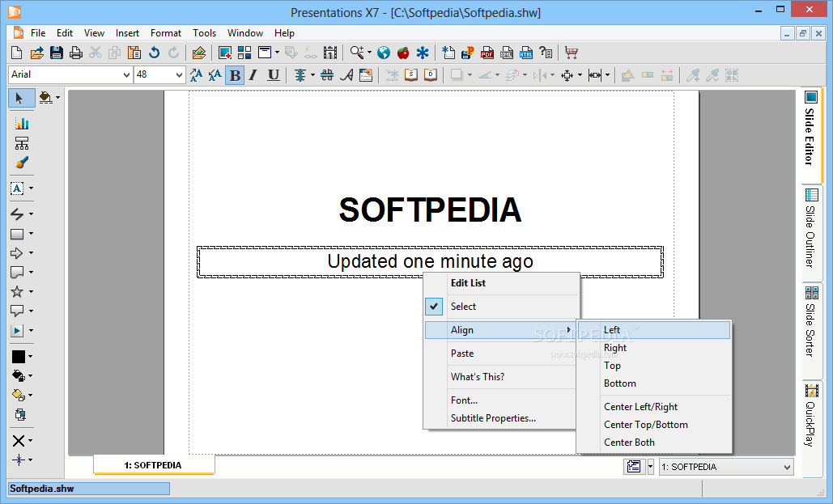The height and width of the screenshot is (504, 833).
Task: Select Left alignment in submenu
Action: tap(654, 330)
